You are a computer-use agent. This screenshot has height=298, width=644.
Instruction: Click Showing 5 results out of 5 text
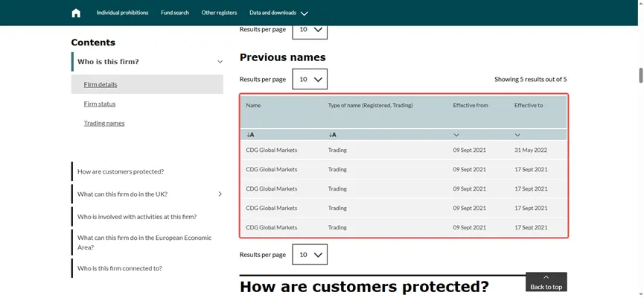[531, 79]
